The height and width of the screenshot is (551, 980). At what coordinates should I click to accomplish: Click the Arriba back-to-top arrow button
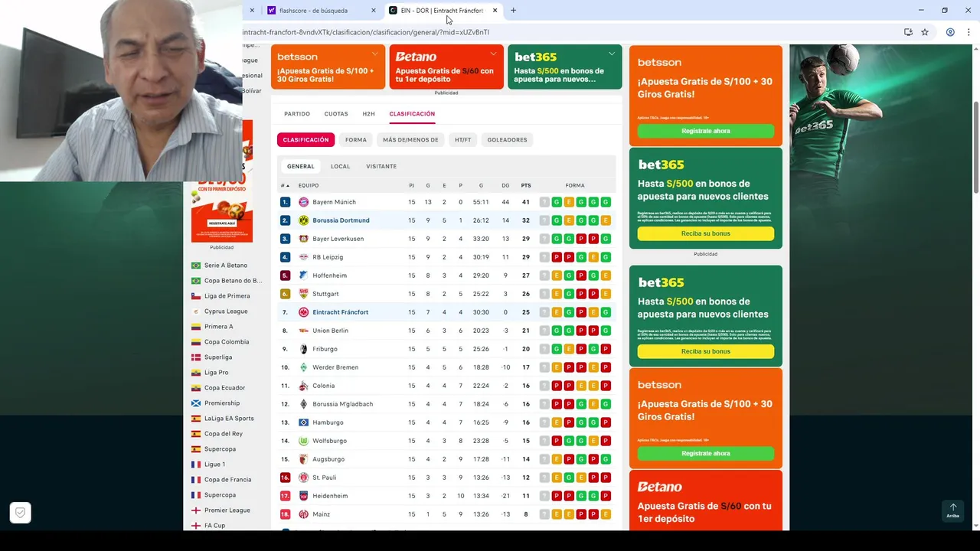coord(952,510)
